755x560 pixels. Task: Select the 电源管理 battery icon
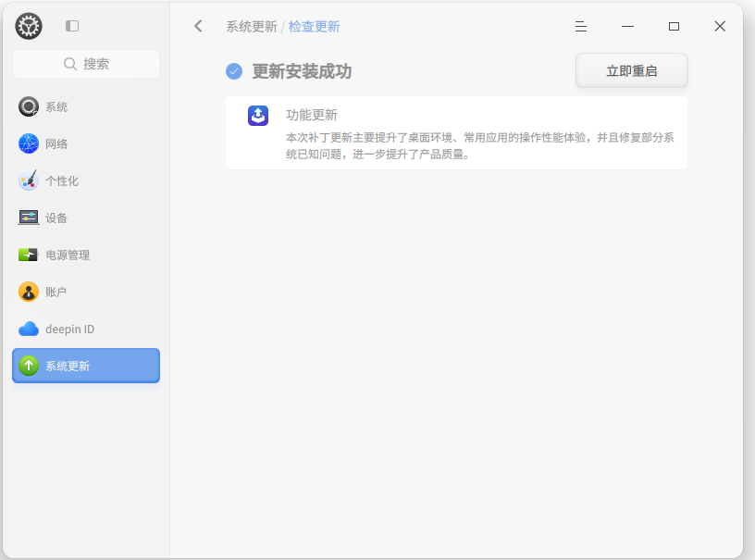pos(29,255)
